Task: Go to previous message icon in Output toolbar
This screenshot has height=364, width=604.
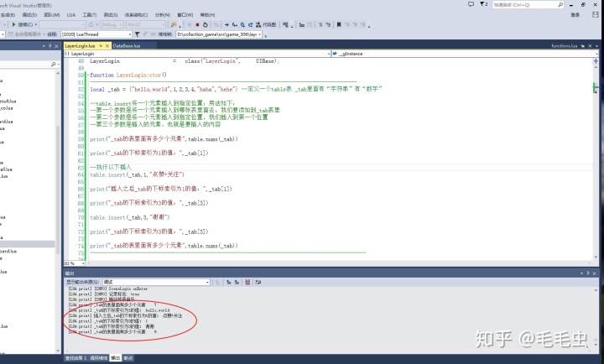Action: pos(229,282)
